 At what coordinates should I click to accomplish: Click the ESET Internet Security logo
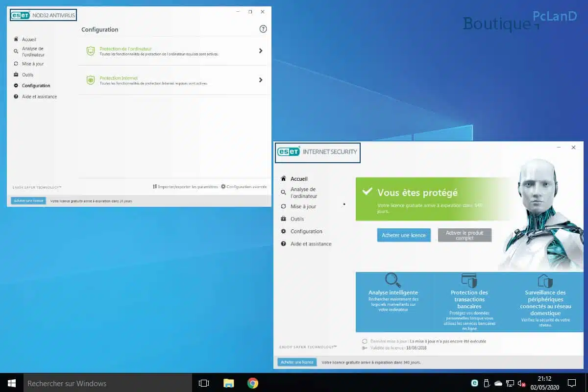tap(318, 152)
